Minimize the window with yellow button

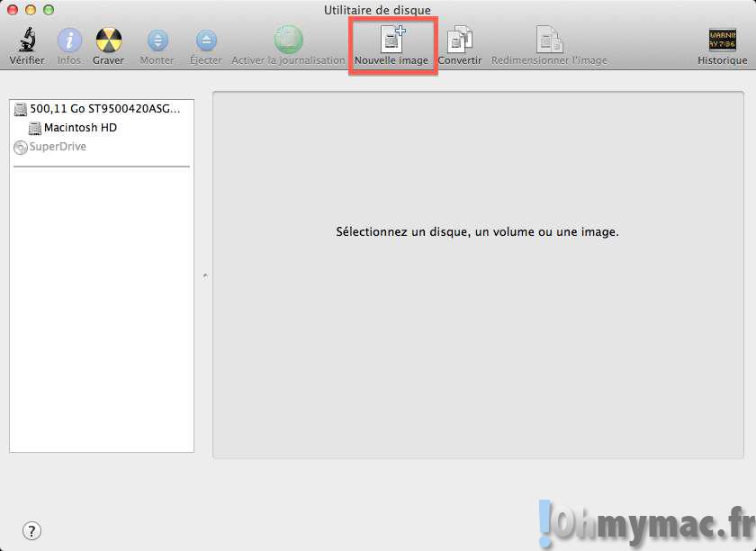31,10
